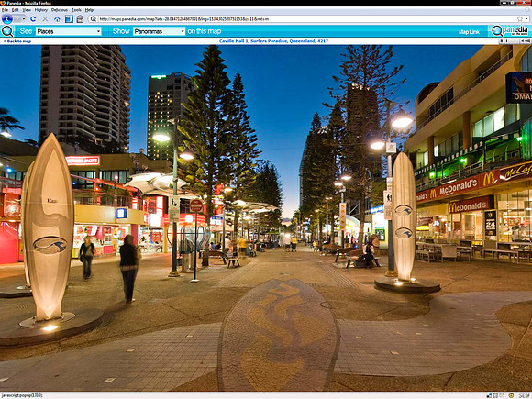Click the browser Back arrow button

(x=6, y=19)
